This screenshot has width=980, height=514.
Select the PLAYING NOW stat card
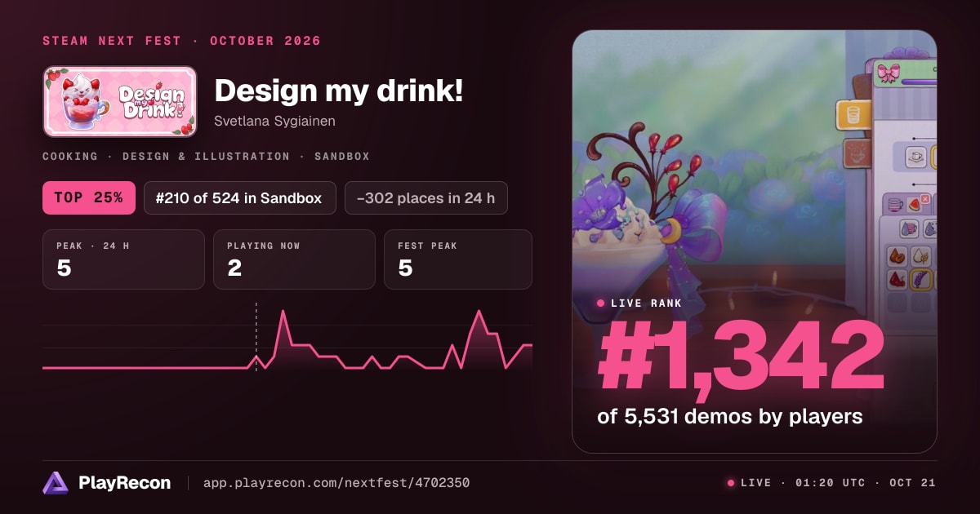click(x=294, y=259)
